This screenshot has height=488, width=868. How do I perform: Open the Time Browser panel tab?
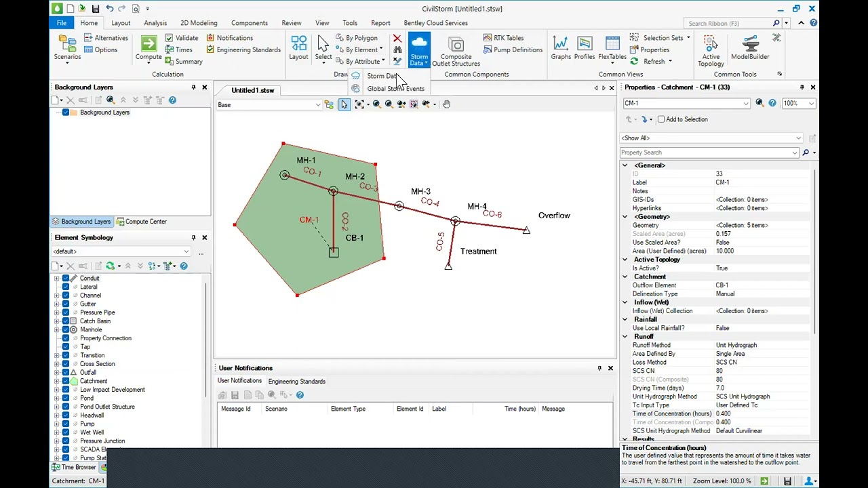coord(74,467)
